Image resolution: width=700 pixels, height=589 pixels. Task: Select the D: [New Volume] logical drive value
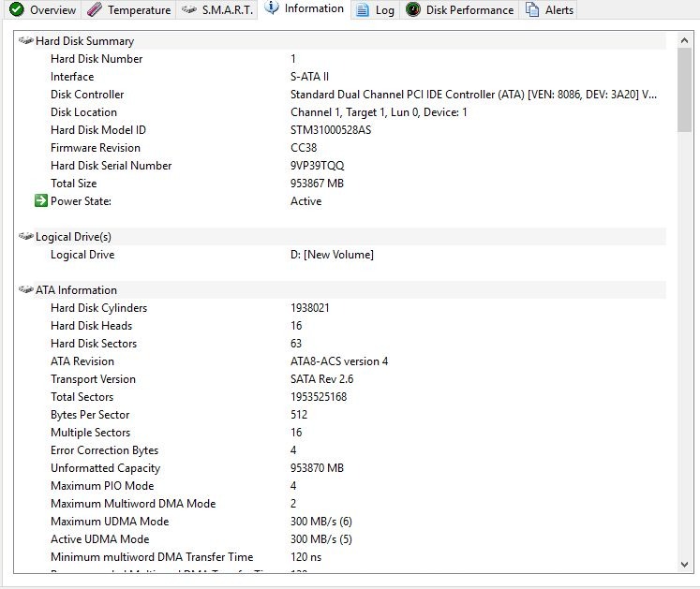point(332,255)
